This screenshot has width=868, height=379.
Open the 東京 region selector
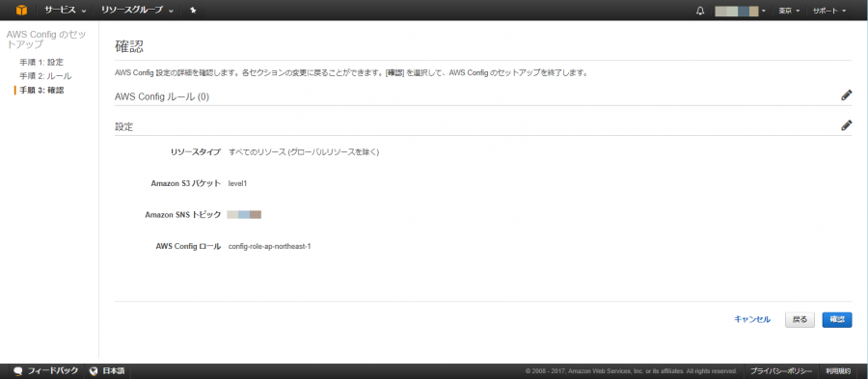(x=789, y=11)
